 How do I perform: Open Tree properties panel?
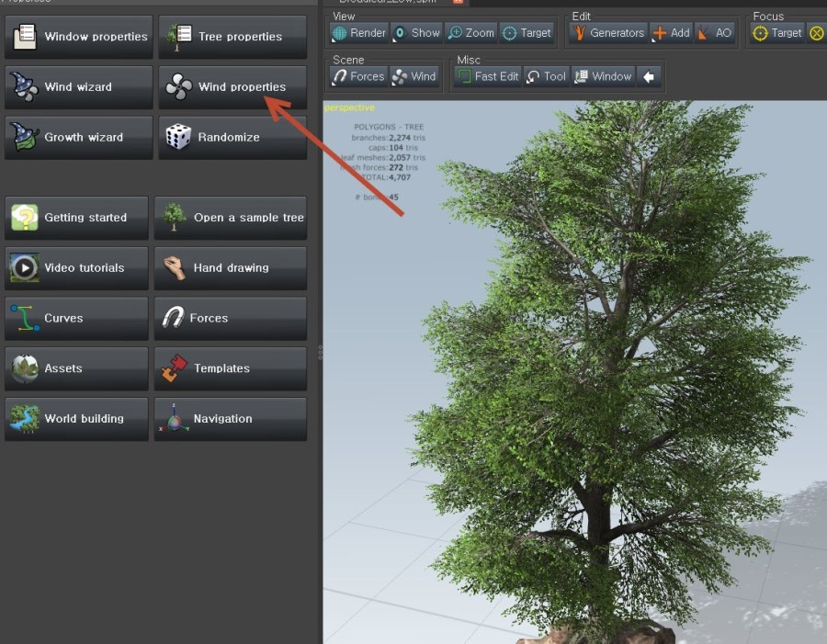pyautogui.click(x=232, y=37)
